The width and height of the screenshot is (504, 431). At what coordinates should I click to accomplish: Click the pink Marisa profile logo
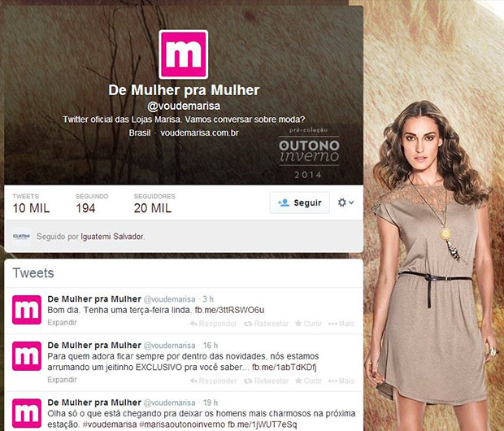click(x=184, y=54)
